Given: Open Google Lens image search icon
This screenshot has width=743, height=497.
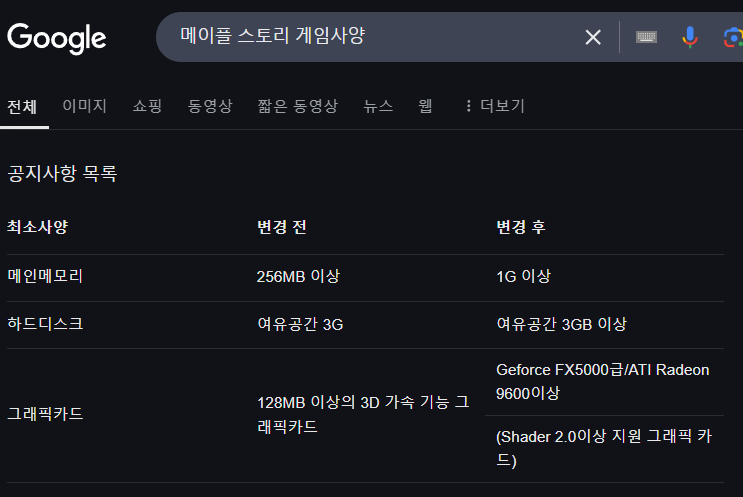Looking at the screenshot, I should click(733, 37).
